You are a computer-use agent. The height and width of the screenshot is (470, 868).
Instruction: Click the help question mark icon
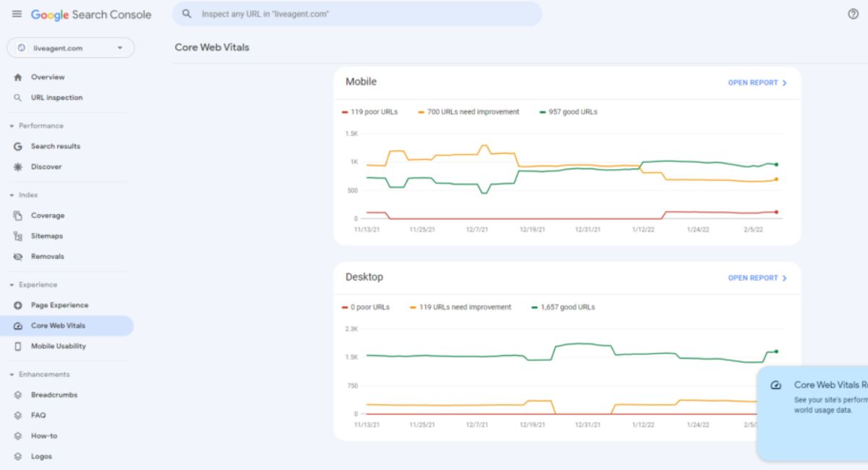pyautogui.click(x=853, y=14)
